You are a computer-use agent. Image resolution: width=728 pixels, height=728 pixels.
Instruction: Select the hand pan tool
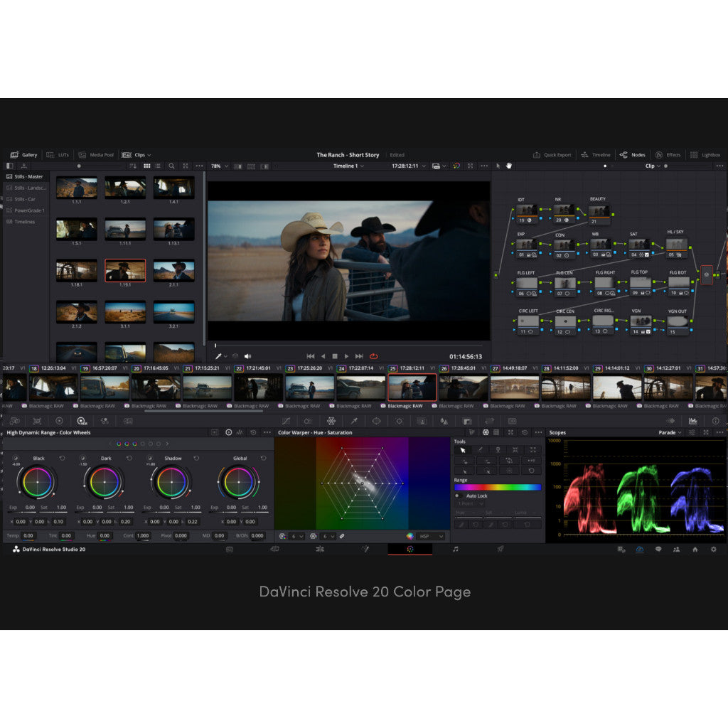click(509, 166)
